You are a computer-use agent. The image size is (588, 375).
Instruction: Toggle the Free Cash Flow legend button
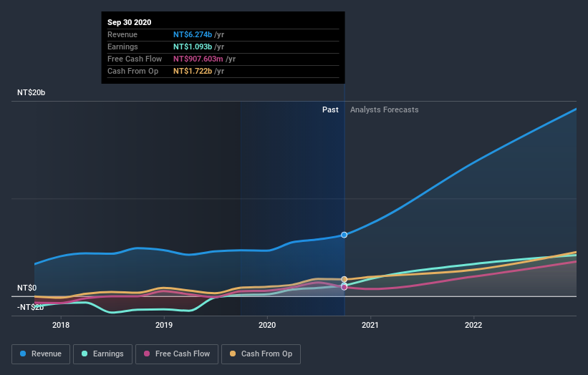pyautogui.click(x=177, y=354)
